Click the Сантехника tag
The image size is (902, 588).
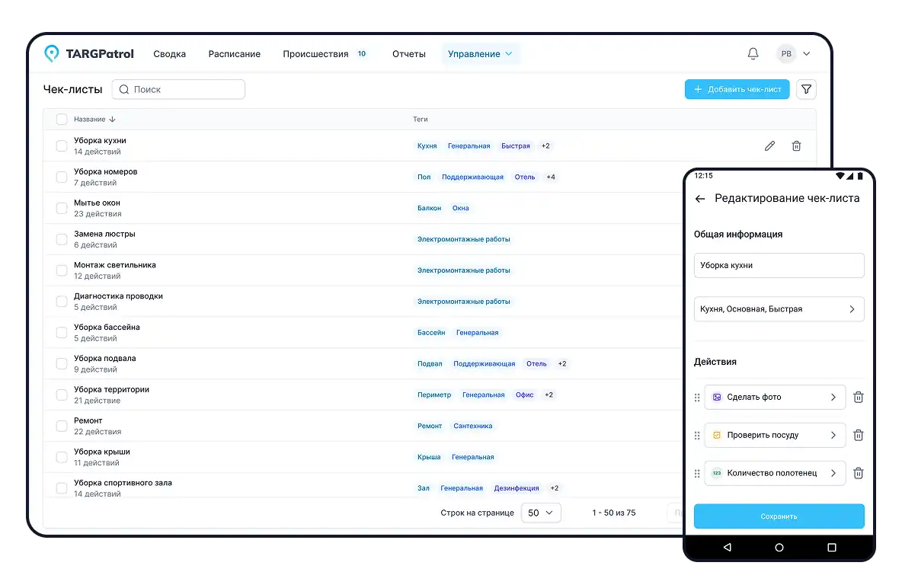473,426
